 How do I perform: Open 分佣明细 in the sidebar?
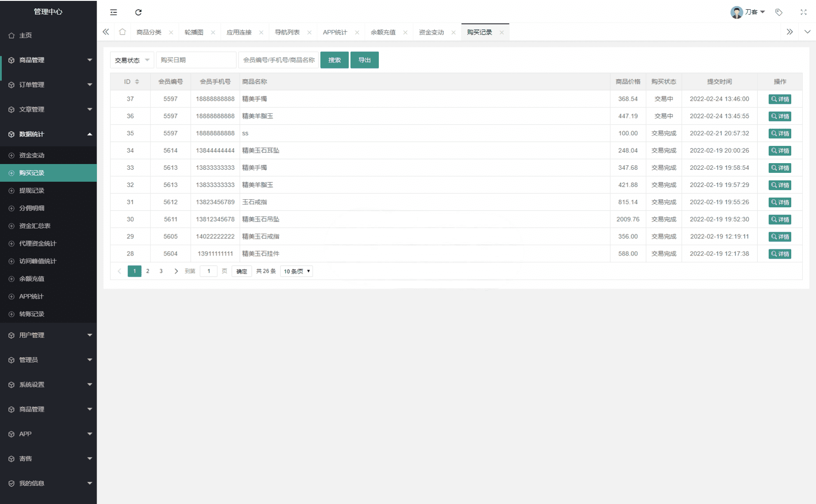pyautogui.click(x=48, y=208)
